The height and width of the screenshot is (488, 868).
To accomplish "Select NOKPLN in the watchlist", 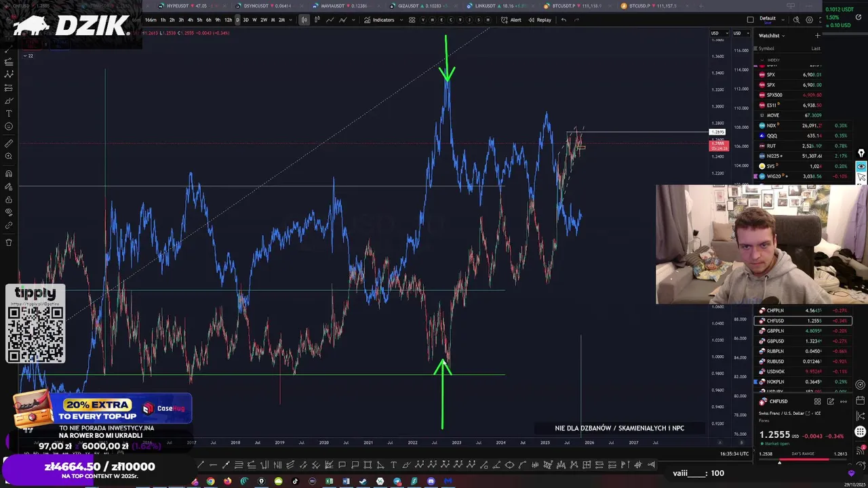I will (802, 382).
